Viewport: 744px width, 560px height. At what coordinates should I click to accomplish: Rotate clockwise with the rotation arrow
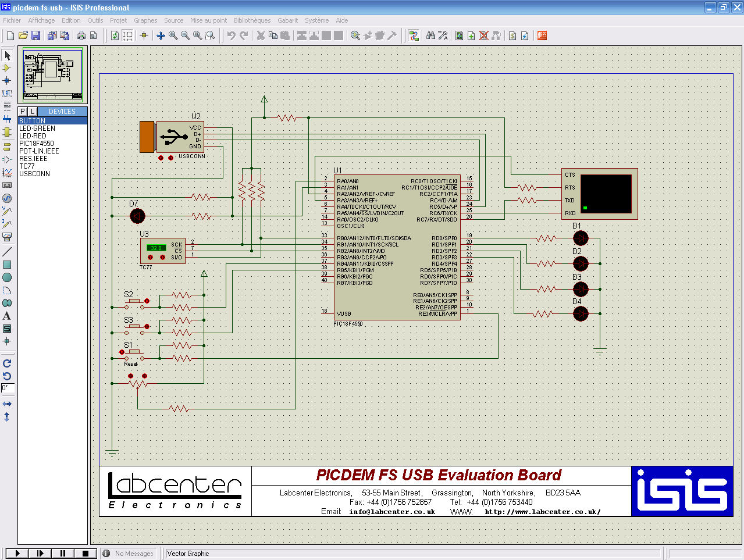point(7,363)
